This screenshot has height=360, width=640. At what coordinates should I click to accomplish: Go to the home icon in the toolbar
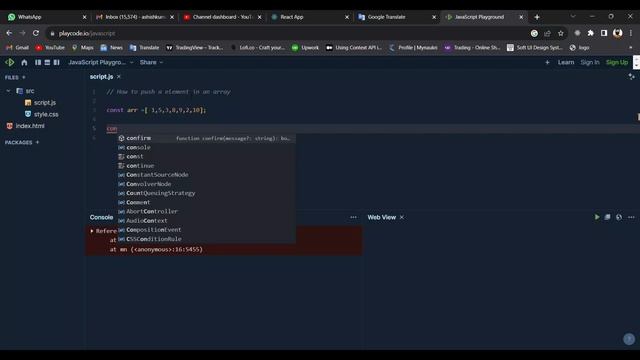coord(24,62)
